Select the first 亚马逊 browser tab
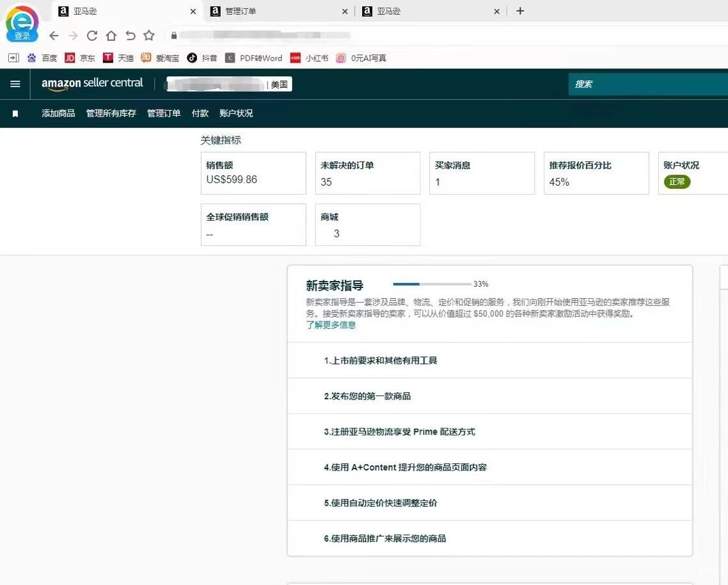 tap(127, 11)
